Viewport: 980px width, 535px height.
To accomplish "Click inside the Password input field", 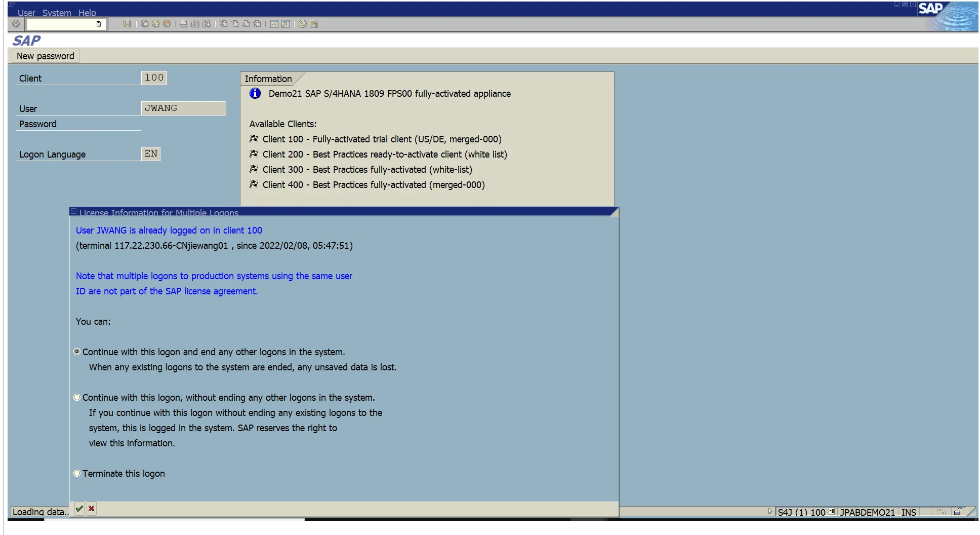I will coord(182,123).
